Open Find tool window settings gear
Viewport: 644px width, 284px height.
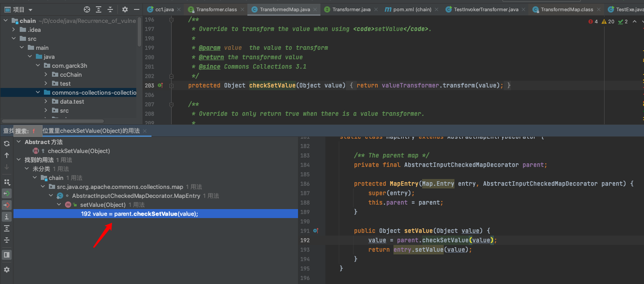[x=7, y=270]
